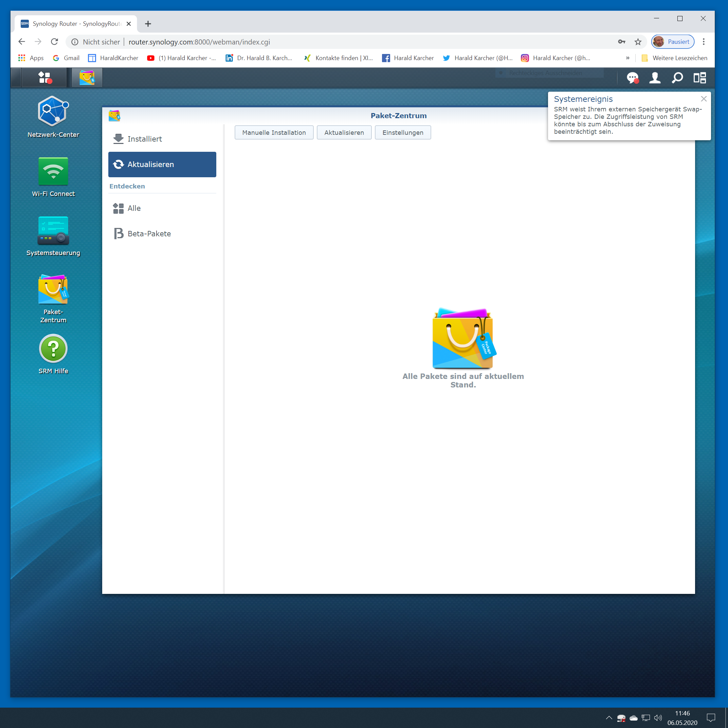728x728 pixels.
Task: Open the Einstellungen button
Action: 402,133
